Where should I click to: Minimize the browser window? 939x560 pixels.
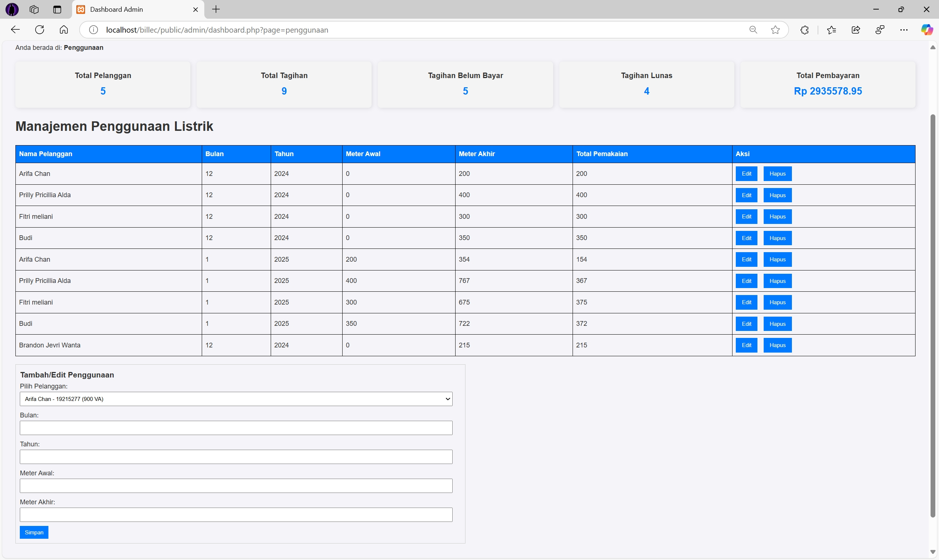(876, 10)
